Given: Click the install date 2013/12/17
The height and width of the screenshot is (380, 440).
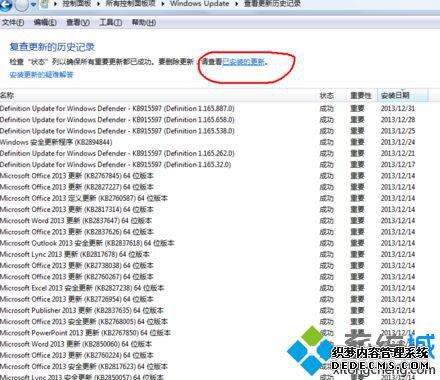Looking at the screenshot, I should click(398, 165).
